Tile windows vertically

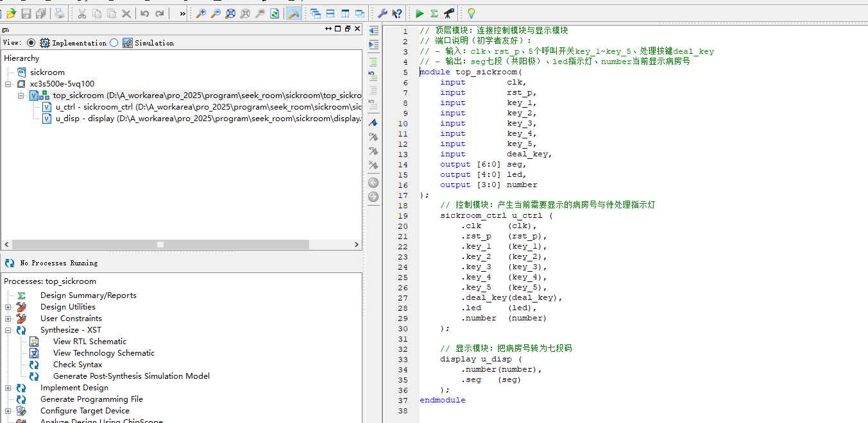point(345,13)
